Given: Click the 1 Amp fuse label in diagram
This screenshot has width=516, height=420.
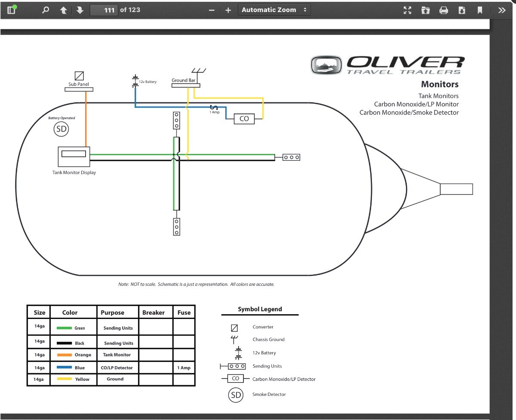Looking at the screenshot, I should tap(215, 112).
